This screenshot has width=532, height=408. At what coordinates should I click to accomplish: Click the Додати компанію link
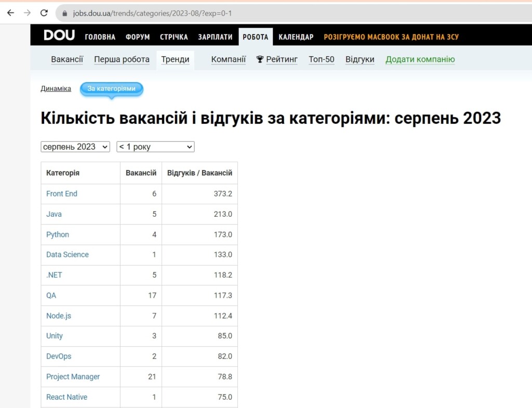[420, 59]
